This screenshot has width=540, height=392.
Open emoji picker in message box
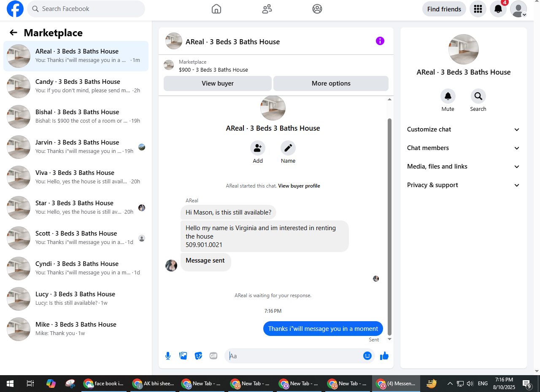[x=367, y=356]
